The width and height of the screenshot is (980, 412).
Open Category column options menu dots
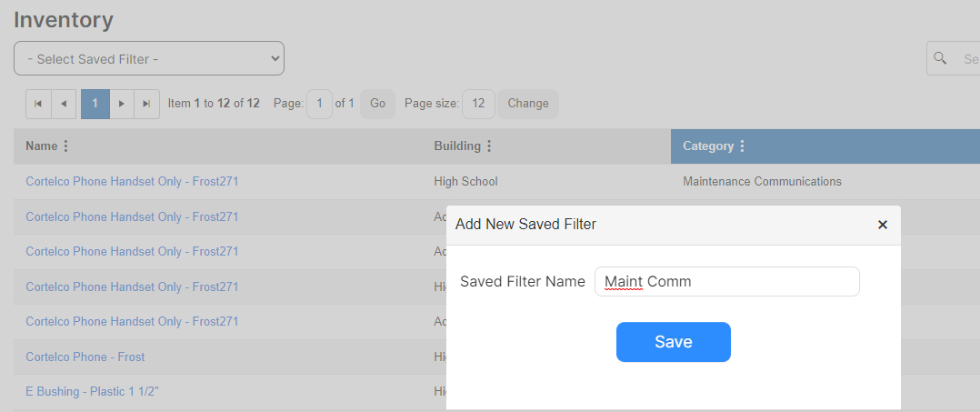point(742,146)
